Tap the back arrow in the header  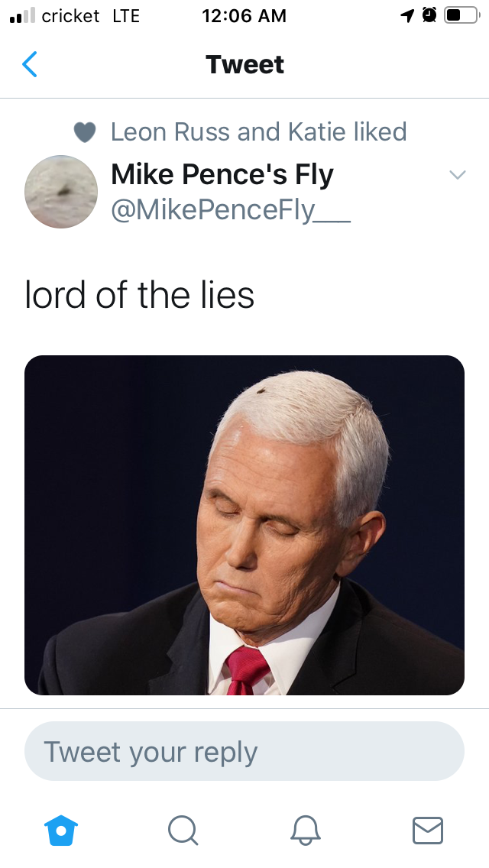point(30,65)
